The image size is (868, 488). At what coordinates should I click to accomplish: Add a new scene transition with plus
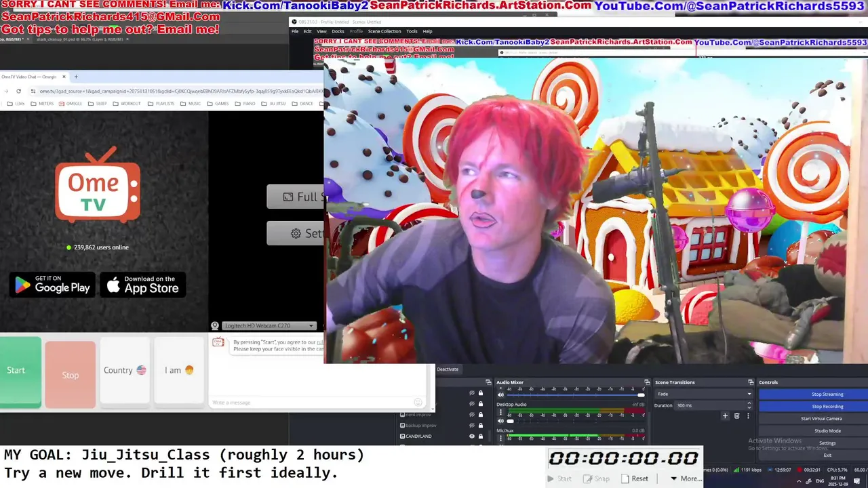click(725, 415)
